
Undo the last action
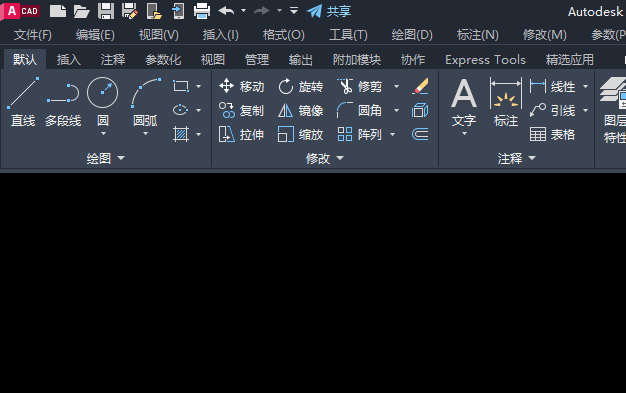coord(226,11)
